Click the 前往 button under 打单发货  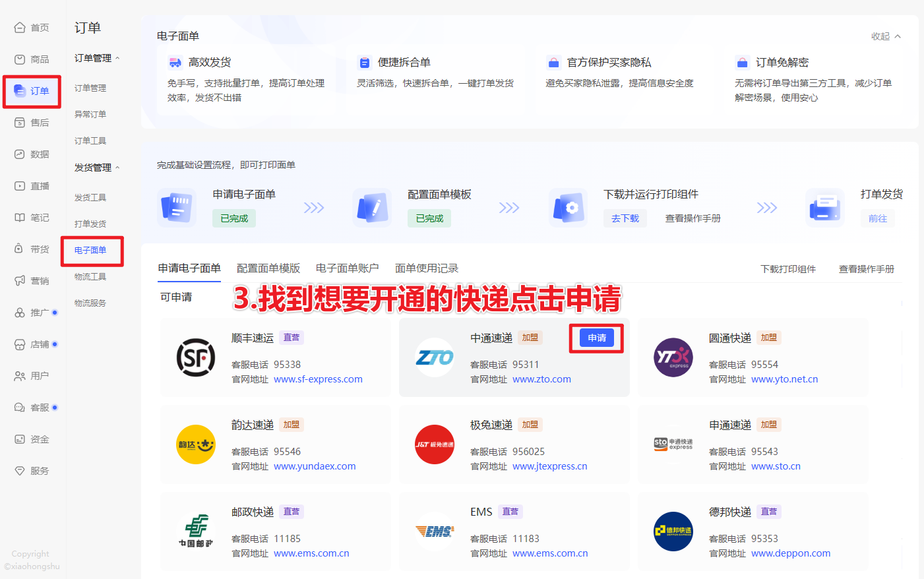(877, 218)
